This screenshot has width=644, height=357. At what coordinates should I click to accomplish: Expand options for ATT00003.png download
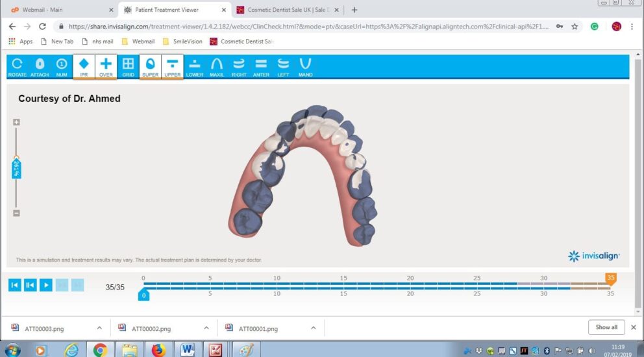click(x=99, y=328)
